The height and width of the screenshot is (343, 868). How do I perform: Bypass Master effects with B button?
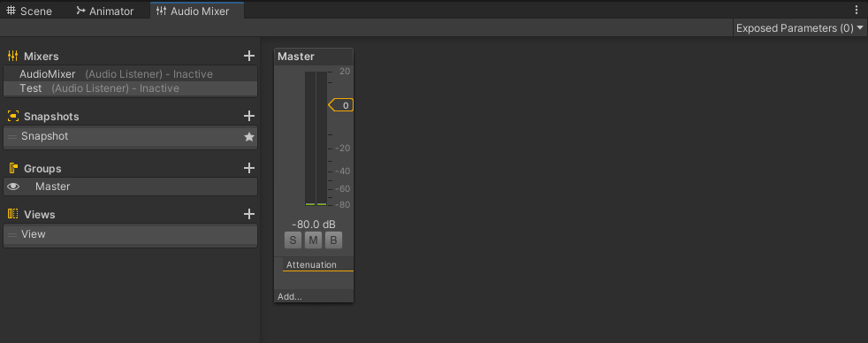334,240
